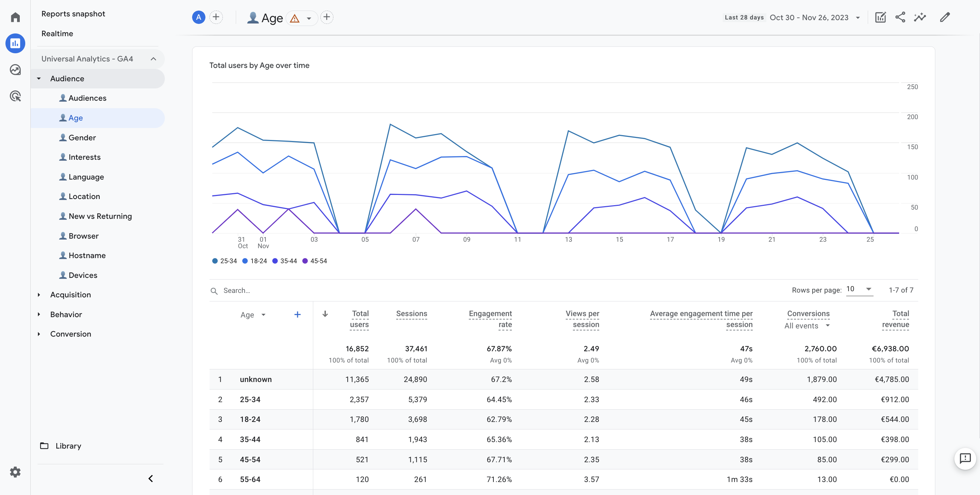Collapse the Audience section
980x495 pixels.
coord(39,79)
